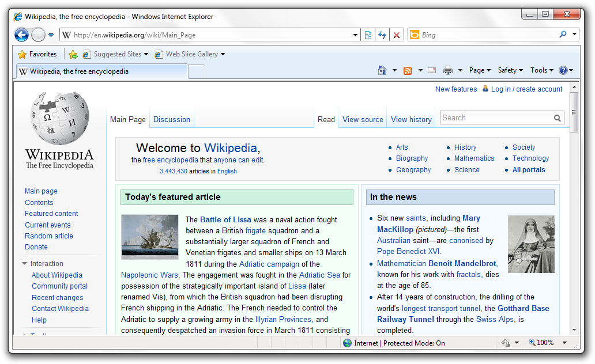Image resolution: width=595 pixels, height=364 pixels.
Task: Click the Pope Benedict XVI link
Action: coord(408,251)
